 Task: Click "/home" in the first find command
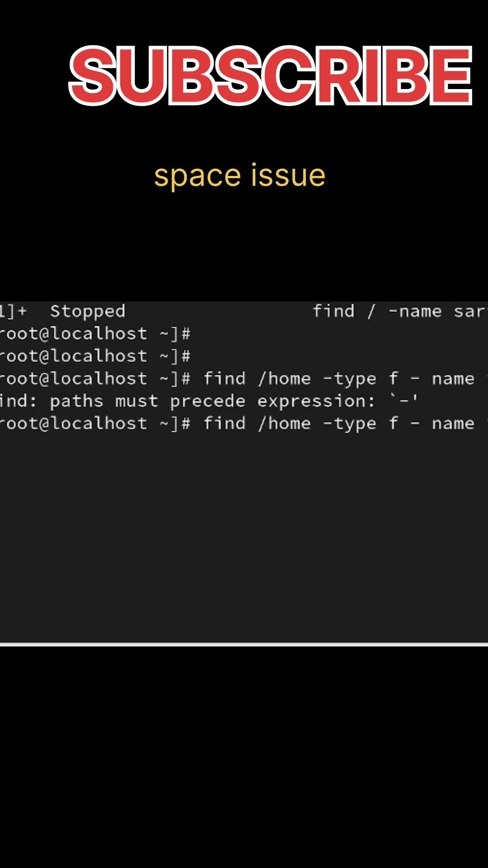tap(285, 379)
